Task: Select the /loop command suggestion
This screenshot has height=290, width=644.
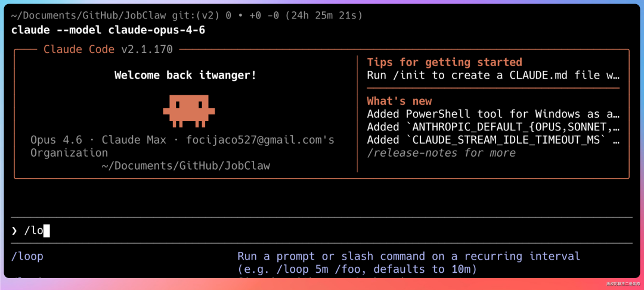Action: pos(27,257)
